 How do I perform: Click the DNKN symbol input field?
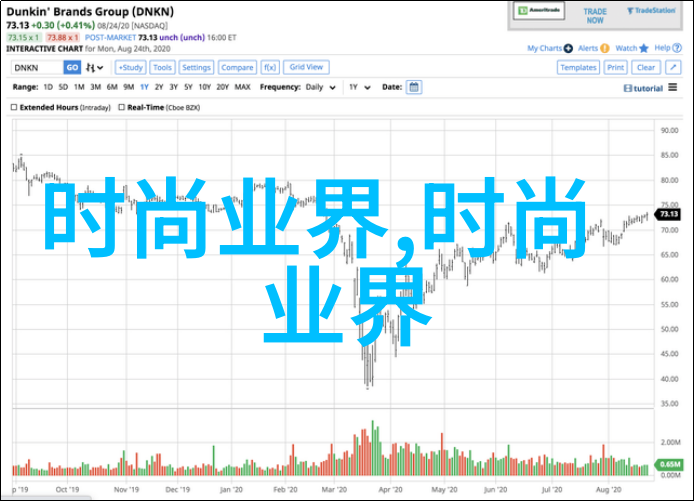click(x=37, y=67)
